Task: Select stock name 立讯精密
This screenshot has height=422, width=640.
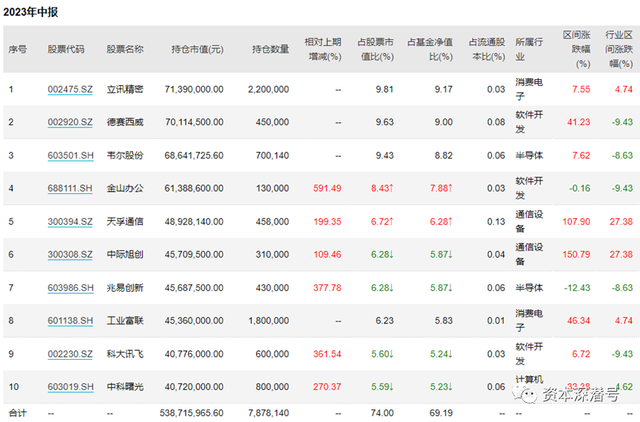Action: click(125, 89)
